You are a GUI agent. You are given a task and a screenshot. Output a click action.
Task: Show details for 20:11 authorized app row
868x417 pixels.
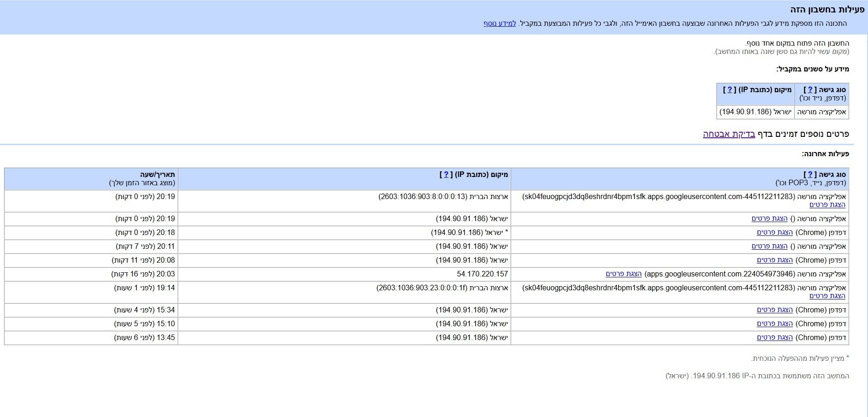click(x=769, y=246)
